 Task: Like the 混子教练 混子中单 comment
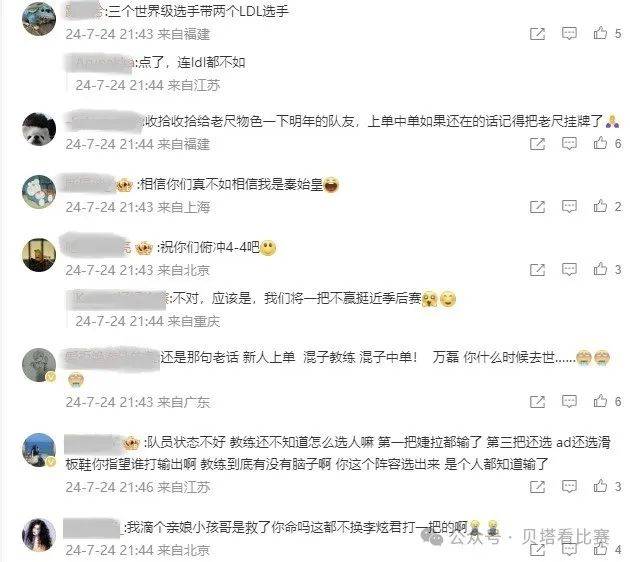pos(600,401)
